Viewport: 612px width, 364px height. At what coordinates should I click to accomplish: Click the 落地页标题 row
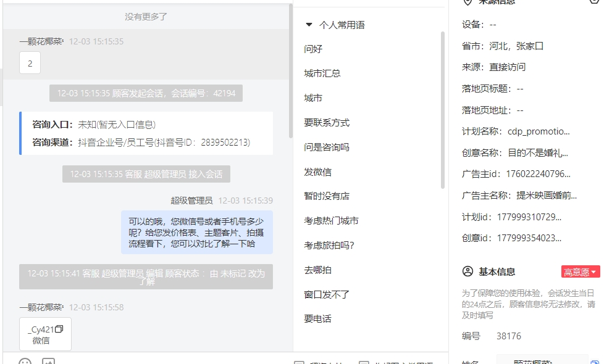pos(493,89)
